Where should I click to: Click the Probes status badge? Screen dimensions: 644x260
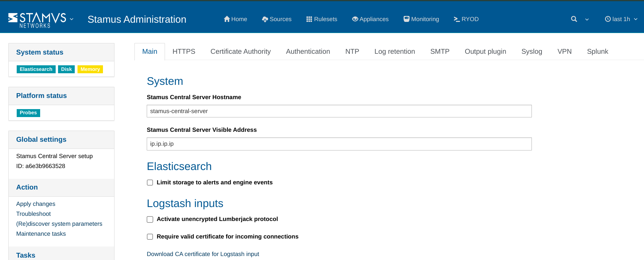click(x=28, y=113)
